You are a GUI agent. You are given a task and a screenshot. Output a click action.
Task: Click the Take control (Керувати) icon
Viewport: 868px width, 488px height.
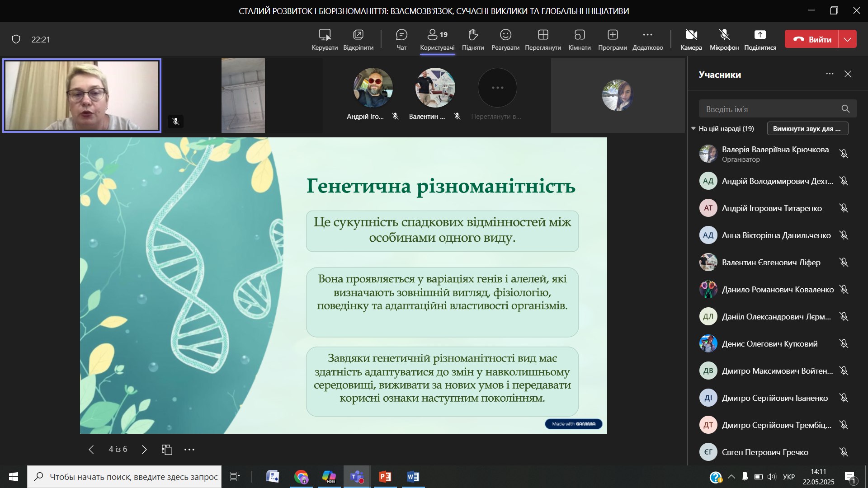[x=325, y=39]
